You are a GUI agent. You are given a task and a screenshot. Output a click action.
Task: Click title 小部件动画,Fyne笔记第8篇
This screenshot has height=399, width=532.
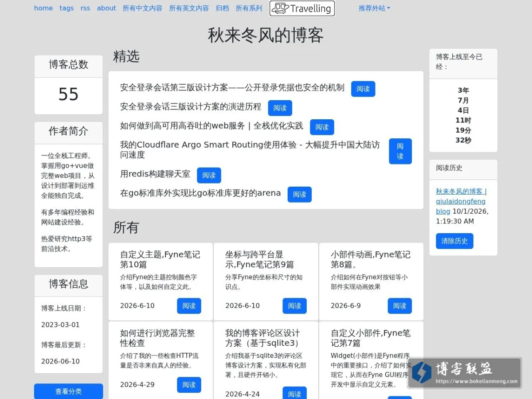(x=371, y=259)
